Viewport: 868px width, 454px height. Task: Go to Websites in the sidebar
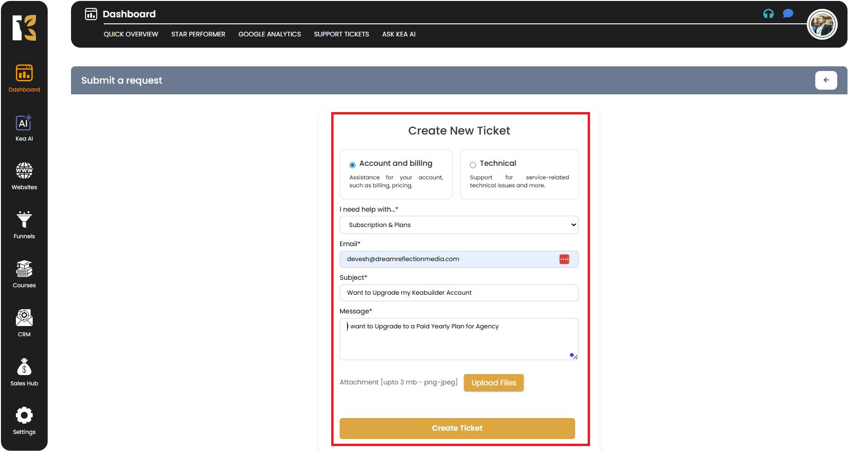pyautogui.click(x=24, y=171)
